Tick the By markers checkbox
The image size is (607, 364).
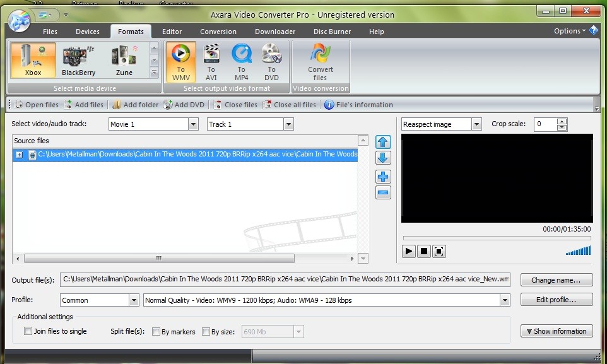pyautogui.click(x=156, y=331)
